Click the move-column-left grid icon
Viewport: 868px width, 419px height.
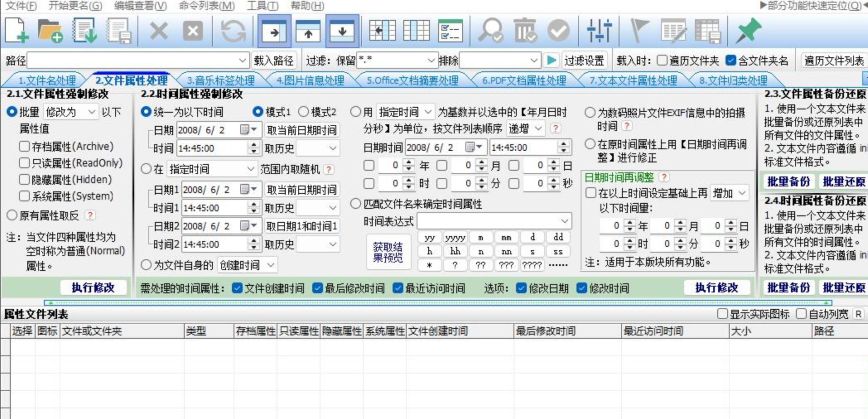point(382,31)
